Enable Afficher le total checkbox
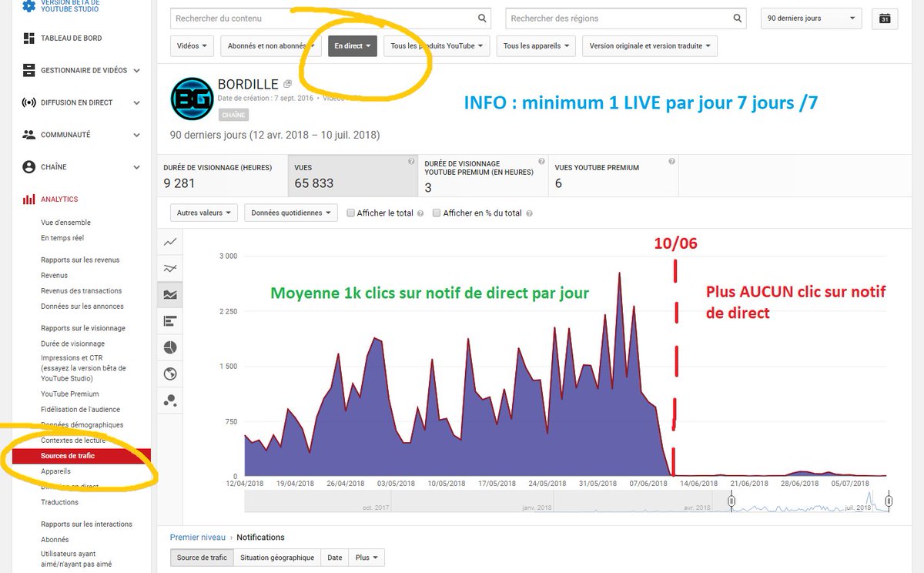924x573 pixels. pos(351,213)
